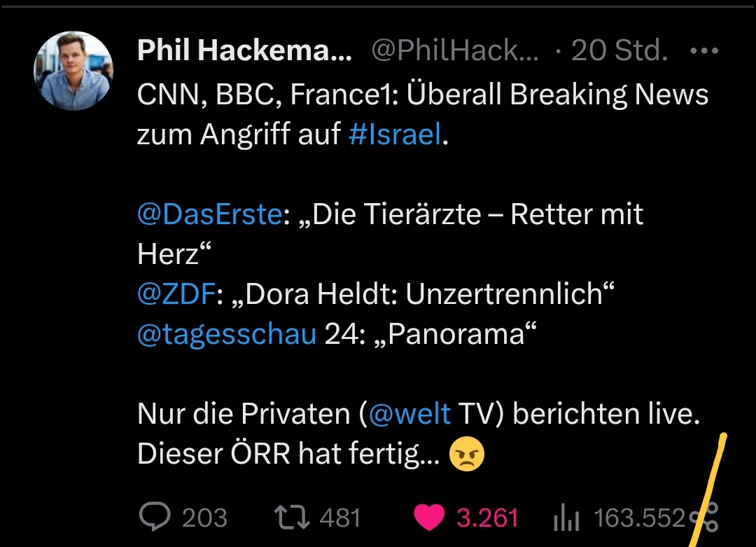Viewport: 756px width, 547px height.
Task: Retweet this post via the arrows icon
Action: coord(290,518)
